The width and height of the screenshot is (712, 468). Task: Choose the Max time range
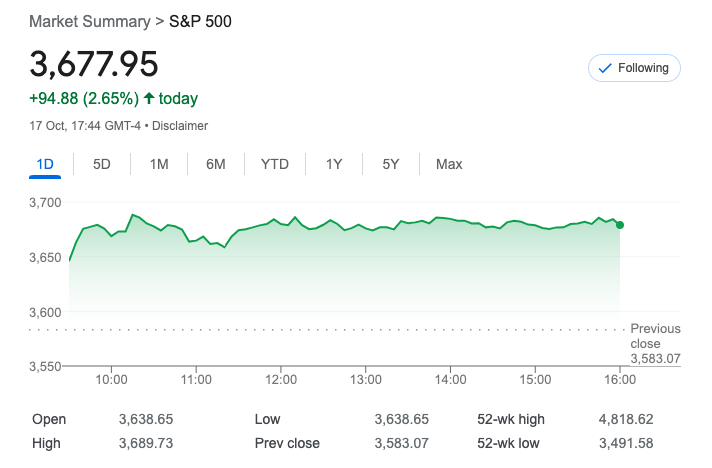coord(449,164)
